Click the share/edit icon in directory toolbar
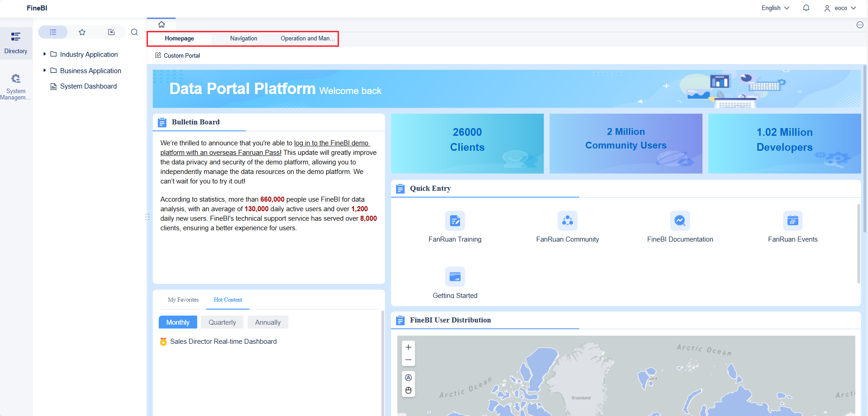 111,32
